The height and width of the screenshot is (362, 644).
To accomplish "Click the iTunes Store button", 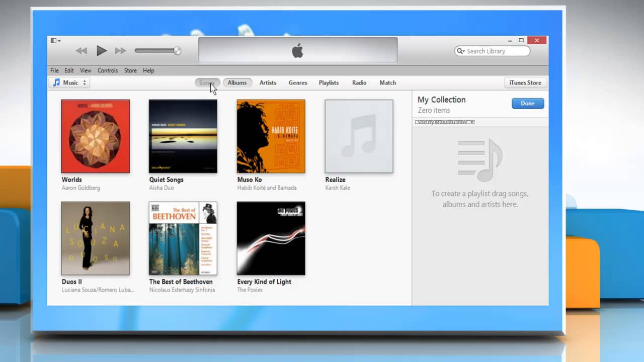I will [x=525, y=82].
